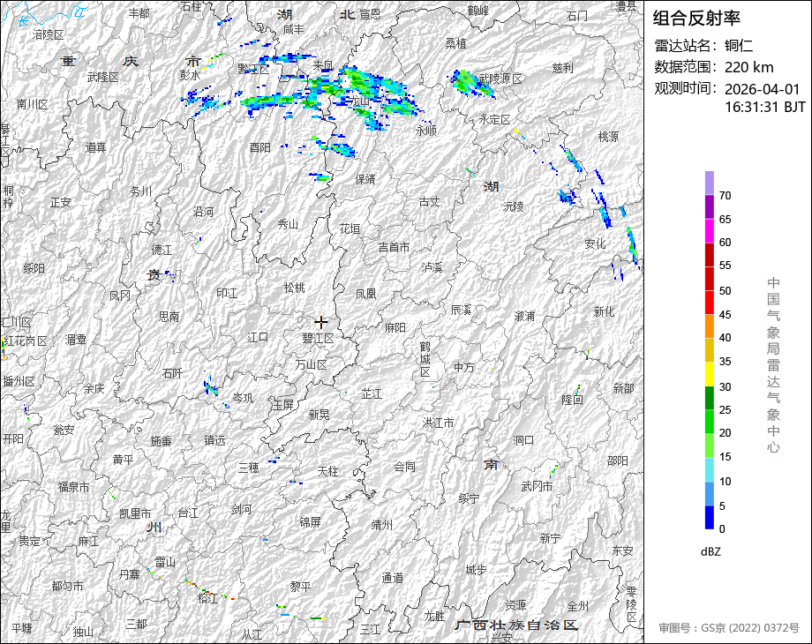This screenshot has height=644, width=812.
Task: Select the 德江 label
Action: click(162, 250)
